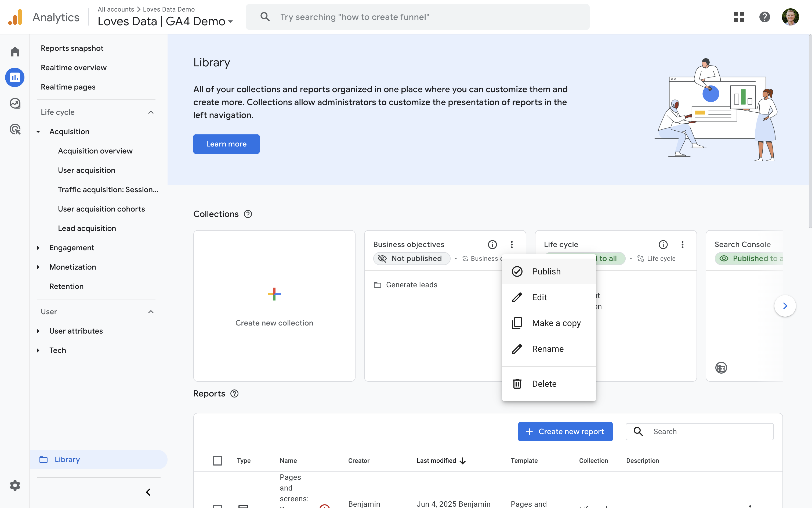This screenshot has height=508, width=812.
Task: Click the Name column header
Action: pyautogui.click(x=288, y=461)
